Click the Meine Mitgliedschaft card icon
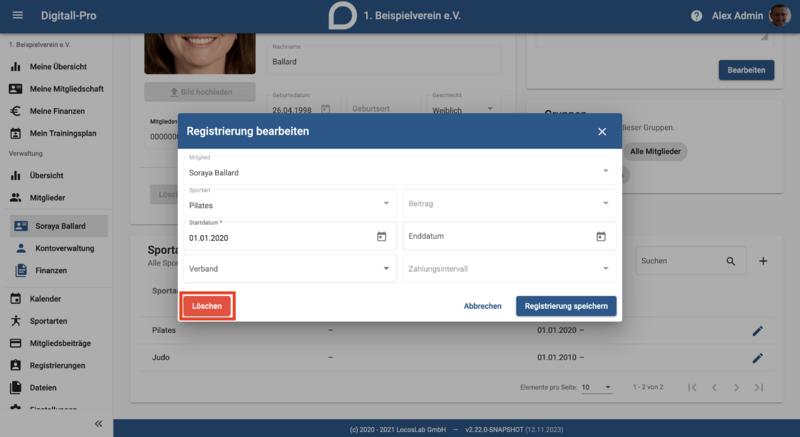800x437 pixels. coord(16,89)
